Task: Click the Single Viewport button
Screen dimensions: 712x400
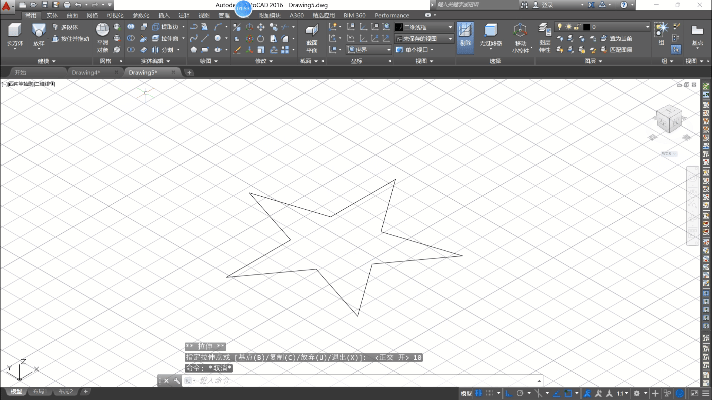Action: (x=414, y=49)
